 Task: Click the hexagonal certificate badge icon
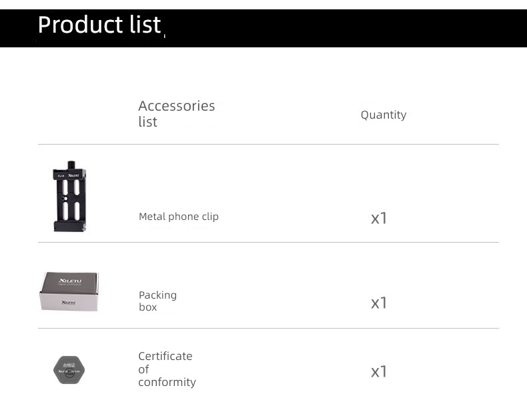[69, 370]
